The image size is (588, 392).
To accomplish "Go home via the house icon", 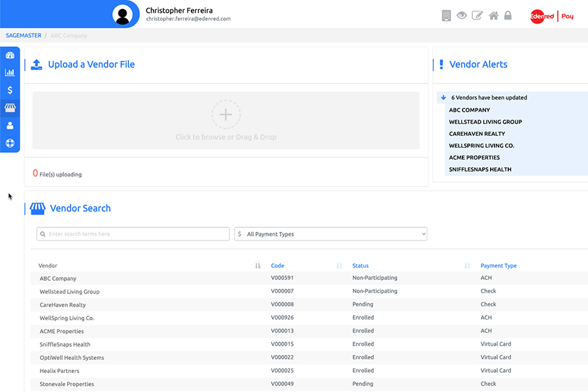I will point(494,16).
